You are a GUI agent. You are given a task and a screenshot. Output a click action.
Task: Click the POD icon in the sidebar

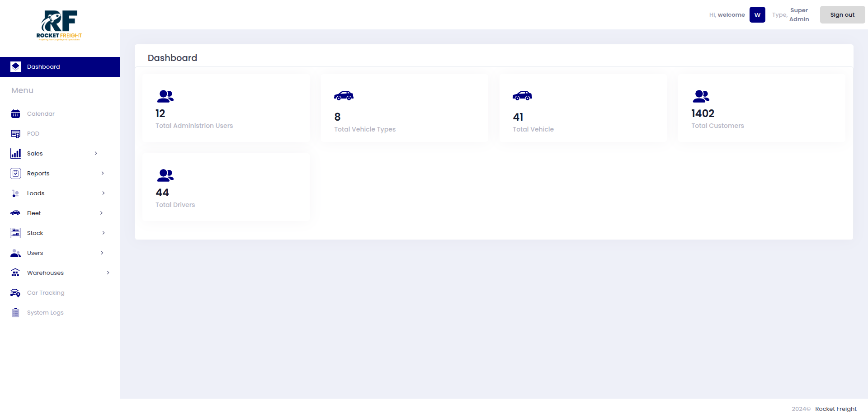tap(15, 133)
